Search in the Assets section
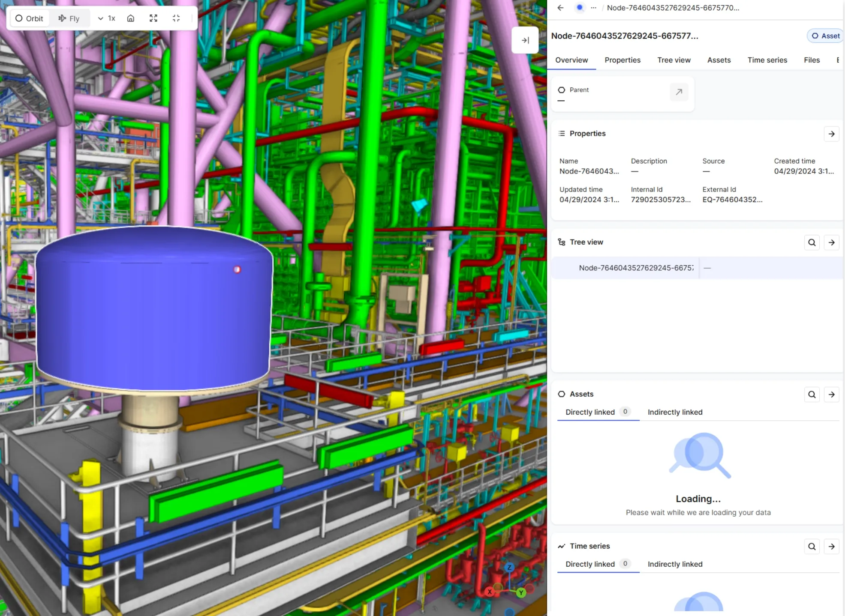The width and height of the screenshot is (845, 616). tap(812, 395)
